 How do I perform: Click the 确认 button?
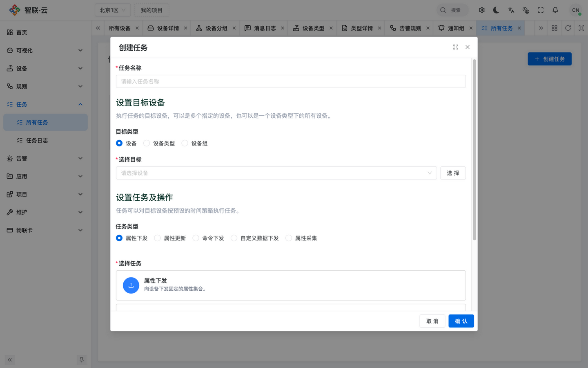tap(461, 321)
